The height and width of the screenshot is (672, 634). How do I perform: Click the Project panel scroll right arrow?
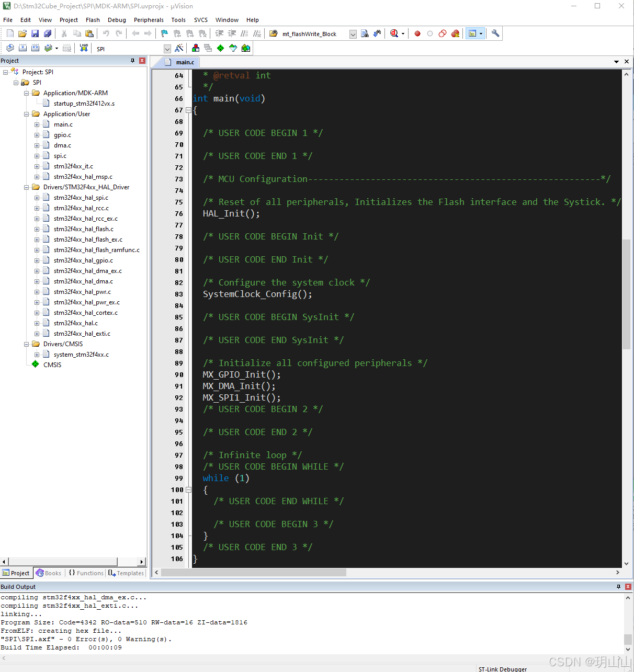142,562
